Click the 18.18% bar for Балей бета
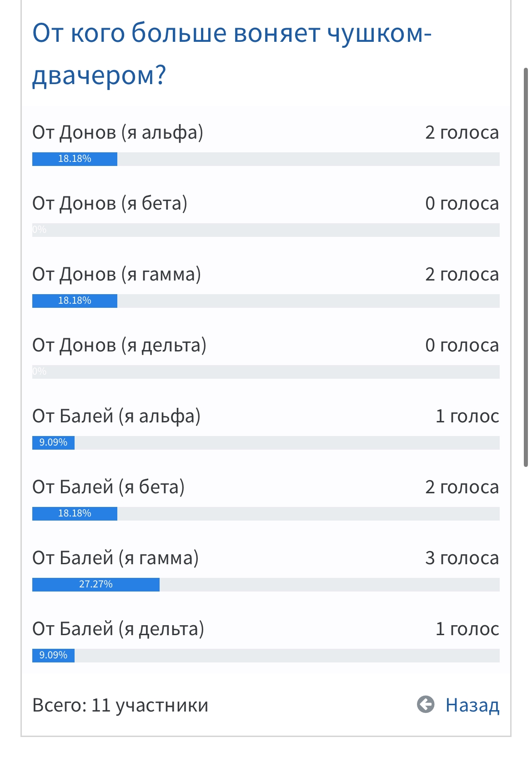 coord(75,514)
